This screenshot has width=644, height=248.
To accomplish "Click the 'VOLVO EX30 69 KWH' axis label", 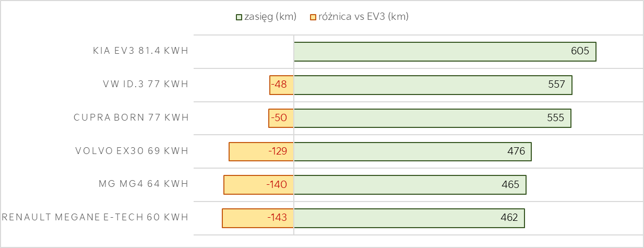I will click(x=132, y=151).
